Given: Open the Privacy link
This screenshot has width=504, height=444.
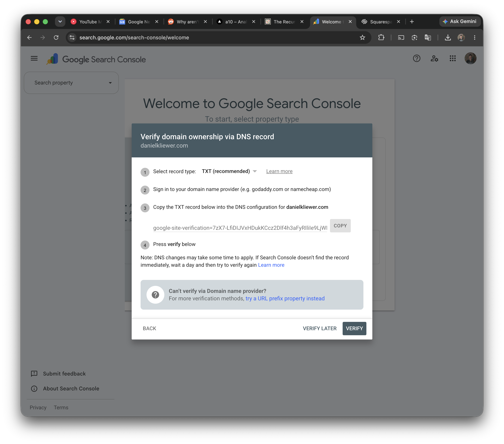Looking at the screenshot, I should coord(38,407).
